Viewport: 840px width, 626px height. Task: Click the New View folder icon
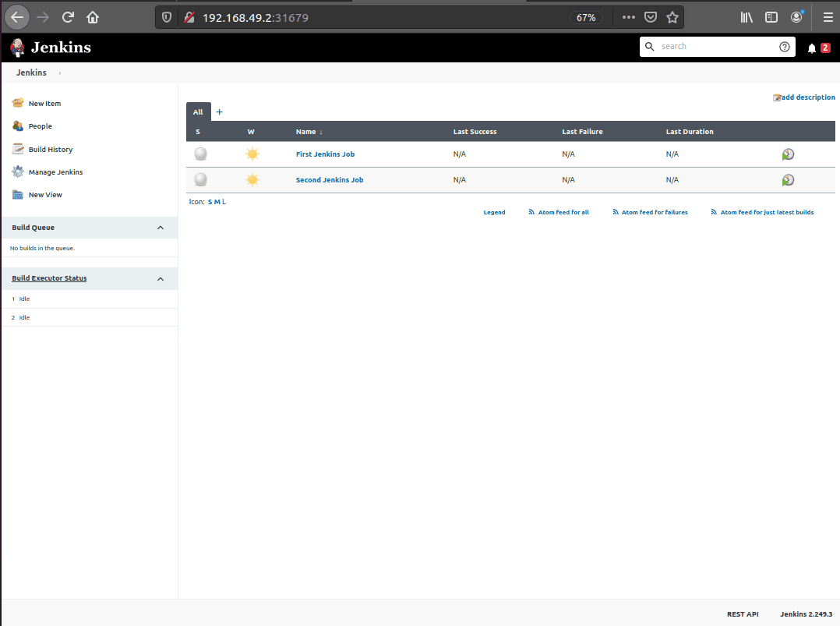(x=18, y=195)
